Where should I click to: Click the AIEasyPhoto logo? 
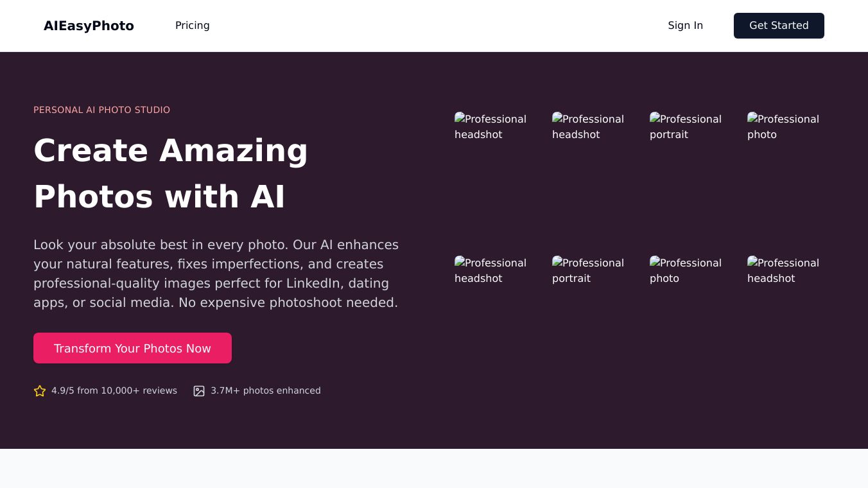pos(89,26)
